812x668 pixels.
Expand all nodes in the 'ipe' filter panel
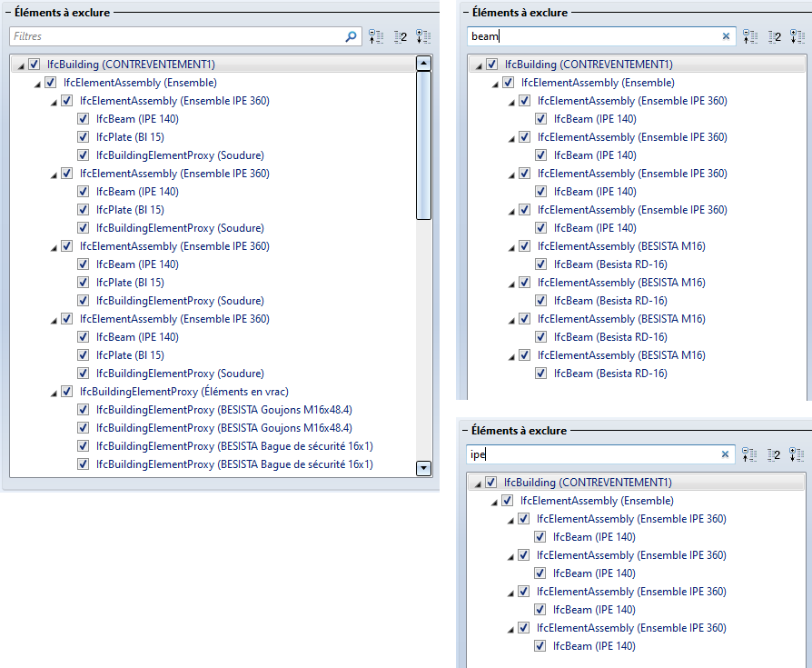(x=797, y=454)
